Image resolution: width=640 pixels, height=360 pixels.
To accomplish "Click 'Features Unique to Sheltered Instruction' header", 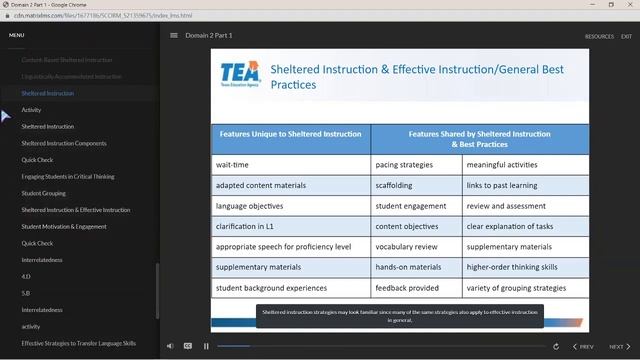I will coord(291,139).
